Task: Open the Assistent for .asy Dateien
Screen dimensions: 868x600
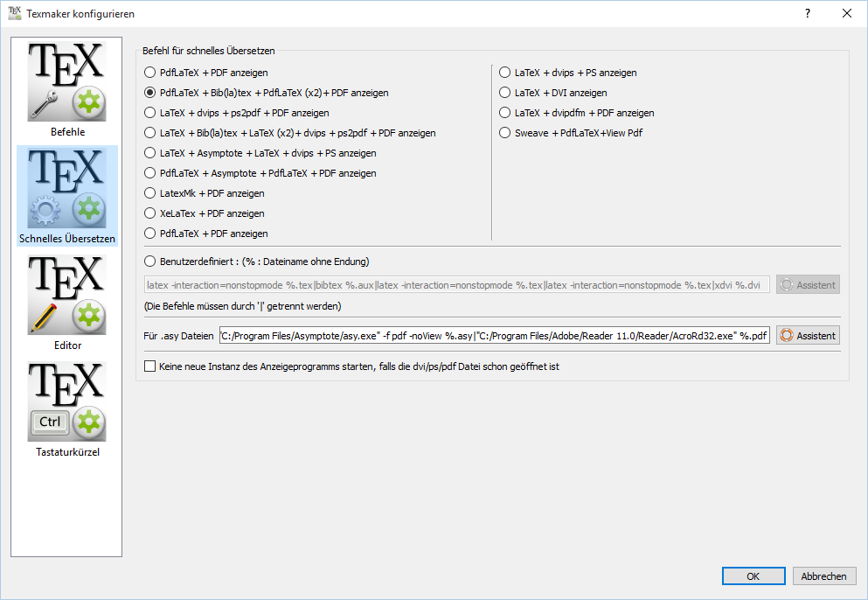Action: [808, 335]
